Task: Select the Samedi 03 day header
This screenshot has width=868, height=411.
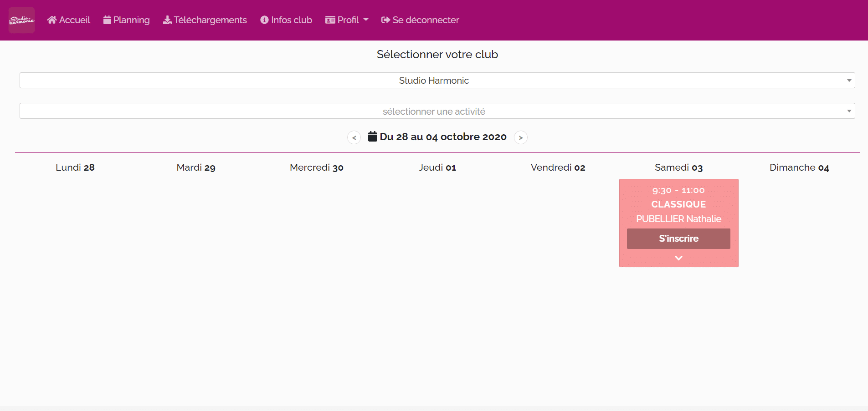Action: (x=678, y=167)
